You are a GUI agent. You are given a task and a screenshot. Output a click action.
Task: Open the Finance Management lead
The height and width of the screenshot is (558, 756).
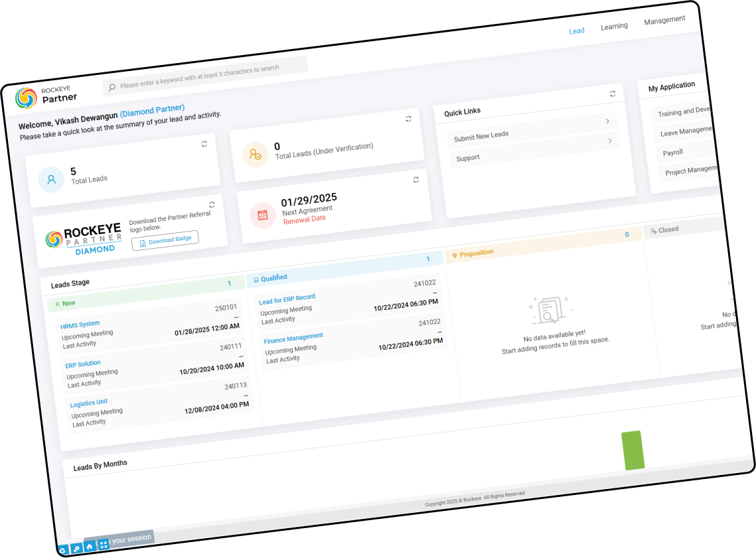point(293,338)
